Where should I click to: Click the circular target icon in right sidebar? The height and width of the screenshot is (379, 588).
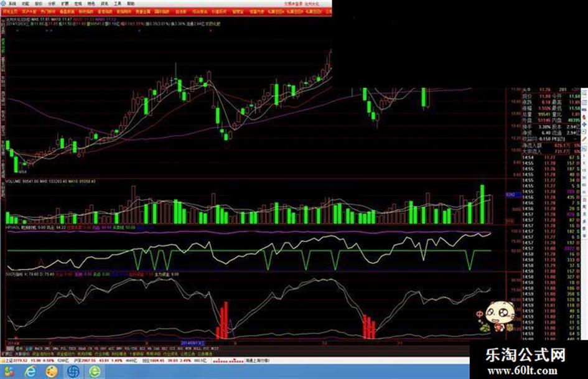[x=584, y=132]
